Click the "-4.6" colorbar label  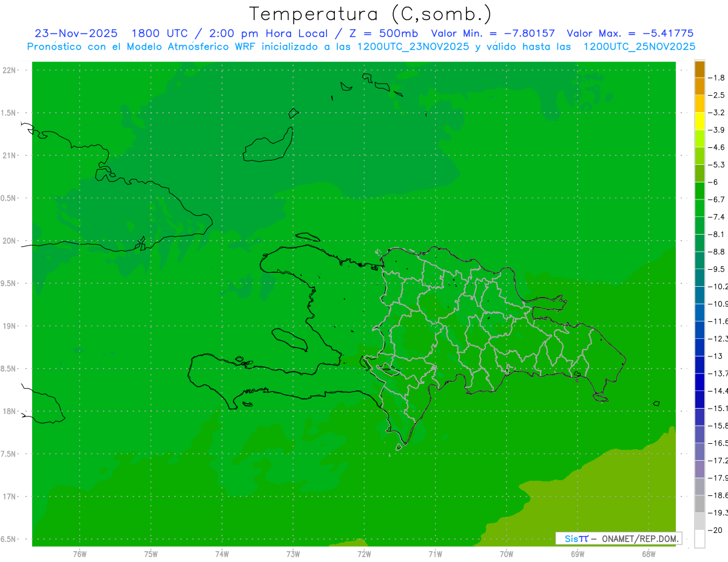[x=716, y=147]
